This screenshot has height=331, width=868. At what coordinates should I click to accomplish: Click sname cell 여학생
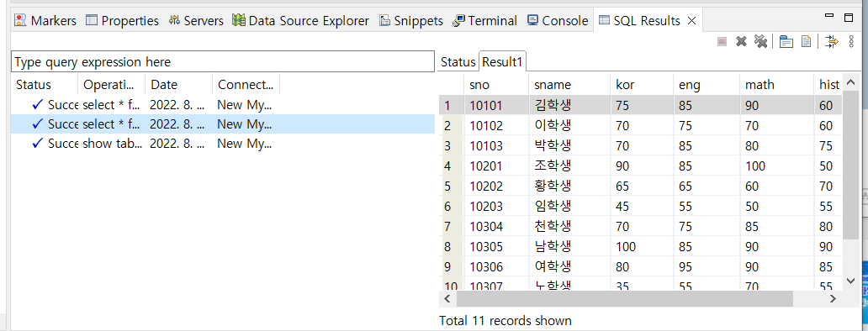569,266
